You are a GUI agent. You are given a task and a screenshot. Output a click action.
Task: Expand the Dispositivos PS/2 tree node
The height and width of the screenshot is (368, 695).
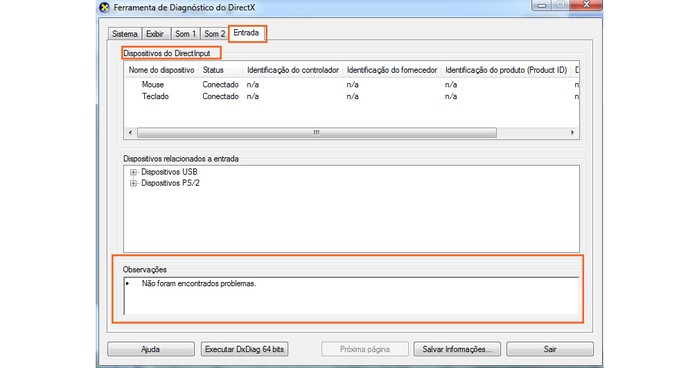click(133, 183)
